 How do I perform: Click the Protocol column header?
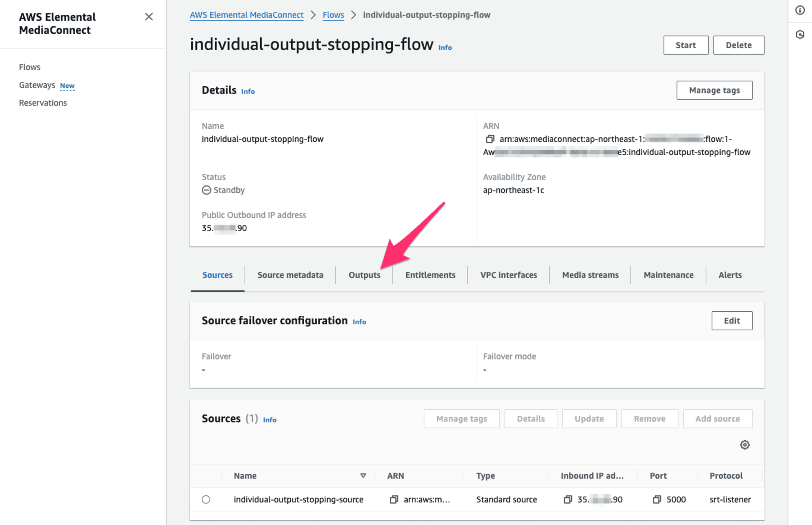tap(726, 476)
